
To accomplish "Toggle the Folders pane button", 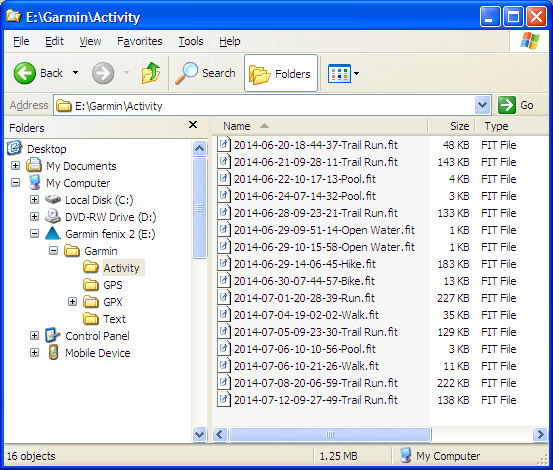I will pyautogui.click(x=281, y=73).
